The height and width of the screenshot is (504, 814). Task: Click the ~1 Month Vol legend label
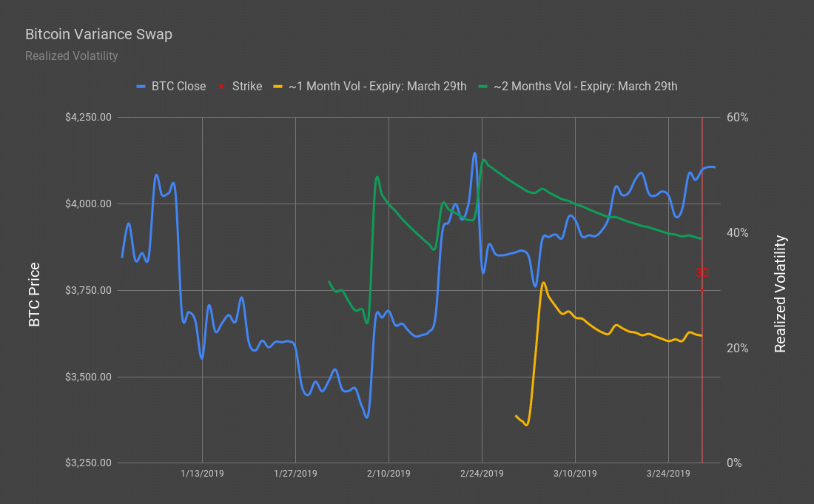(377, 86)
